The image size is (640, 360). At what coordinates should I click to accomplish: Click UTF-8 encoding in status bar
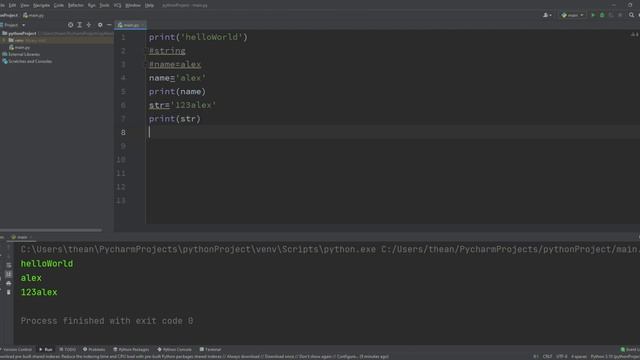[562, 357]
